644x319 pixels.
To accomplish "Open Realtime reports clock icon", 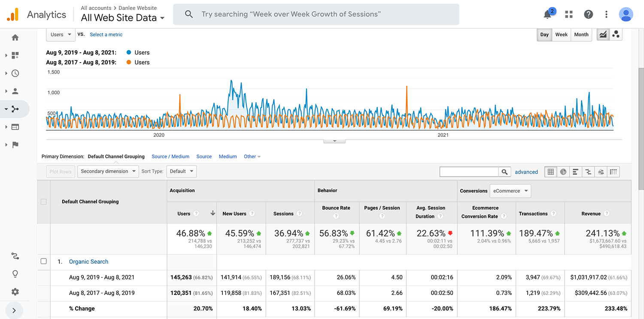I will click(15, 73).
